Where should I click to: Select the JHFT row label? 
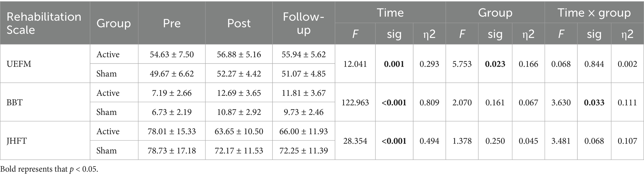pos(17,141)
